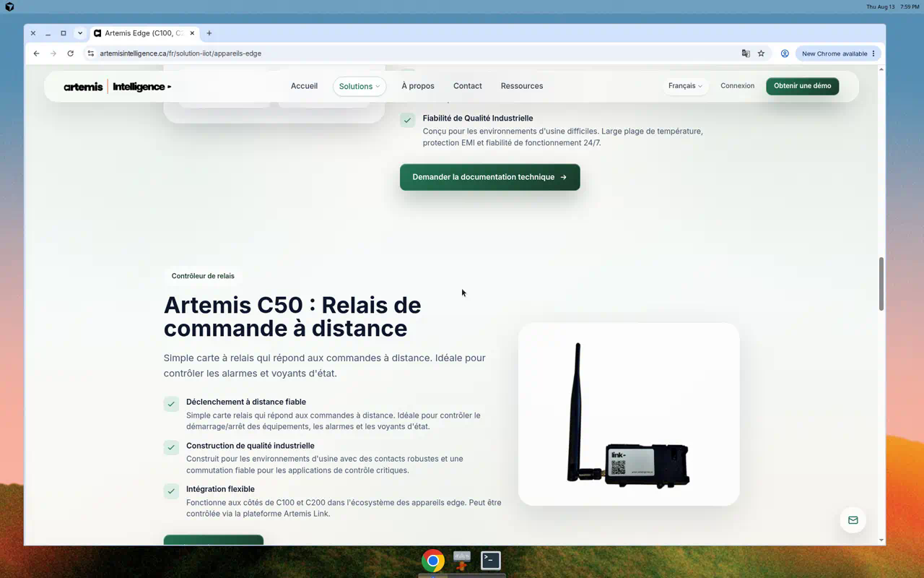Click the scrollbar up arrow

(881, 69)
